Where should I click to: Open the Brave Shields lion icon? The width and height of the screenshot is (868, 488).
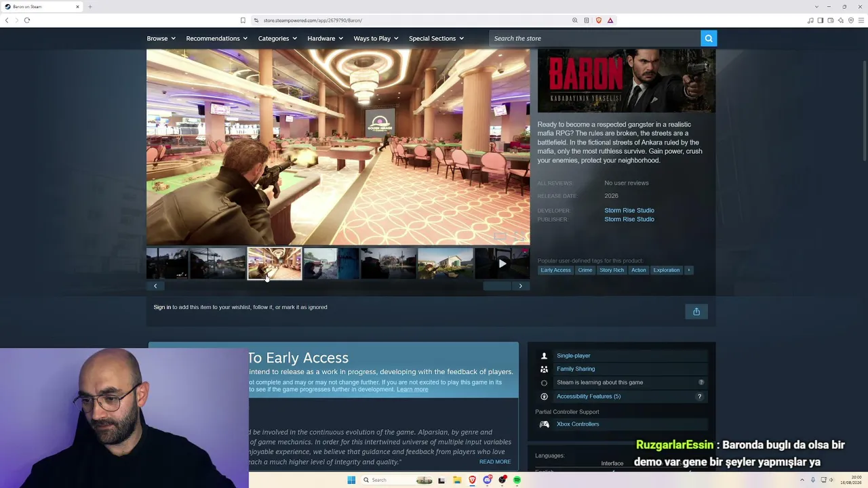(598, 20)
